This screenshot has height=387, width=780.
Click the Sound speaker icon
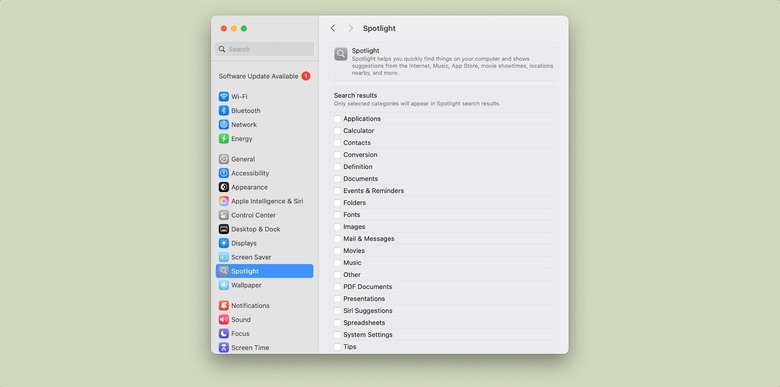click(x=224, y=319)
